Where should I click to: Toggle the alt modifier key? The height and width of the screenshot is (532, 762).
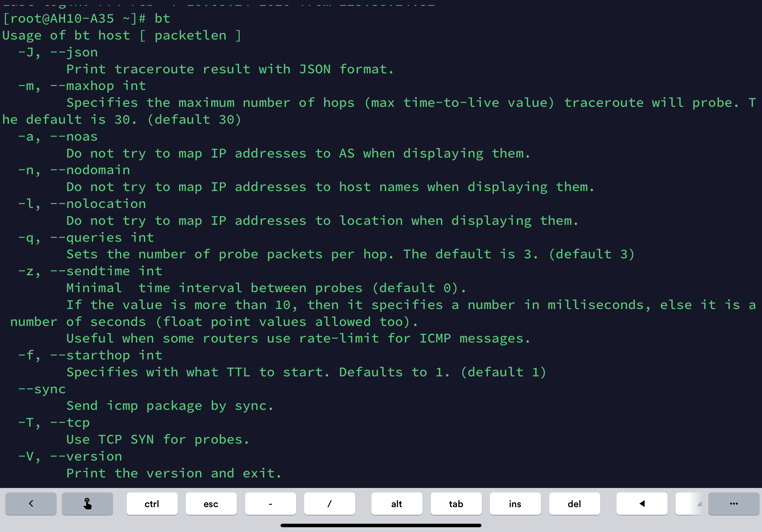coord(397,504)
